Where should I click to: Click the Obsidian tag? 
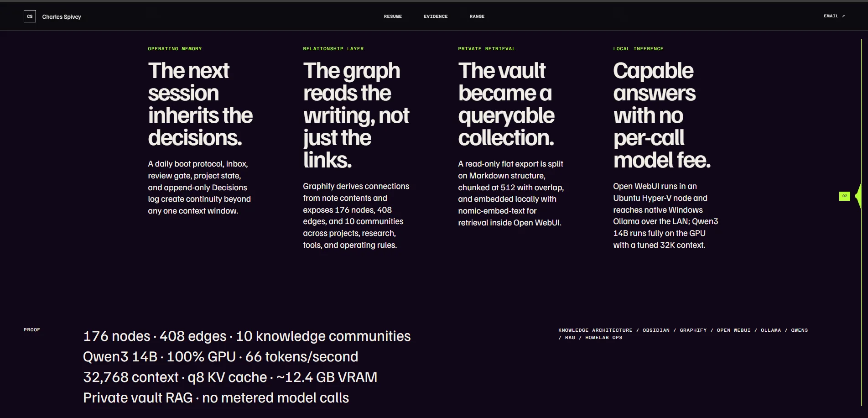[x=656, y=330]
